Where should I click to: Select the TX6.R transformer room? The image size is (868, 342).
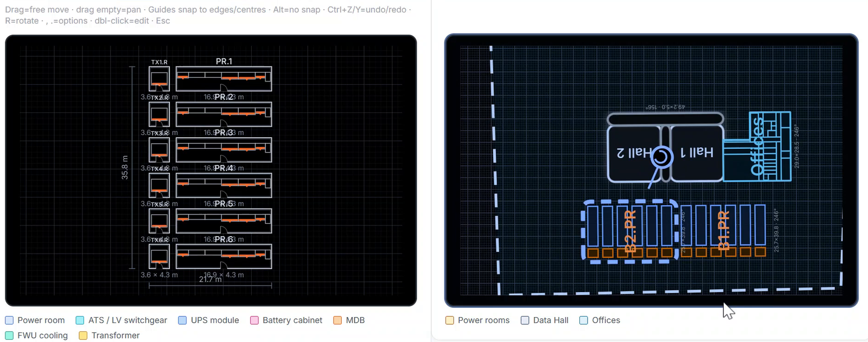[x=159, y=256]
